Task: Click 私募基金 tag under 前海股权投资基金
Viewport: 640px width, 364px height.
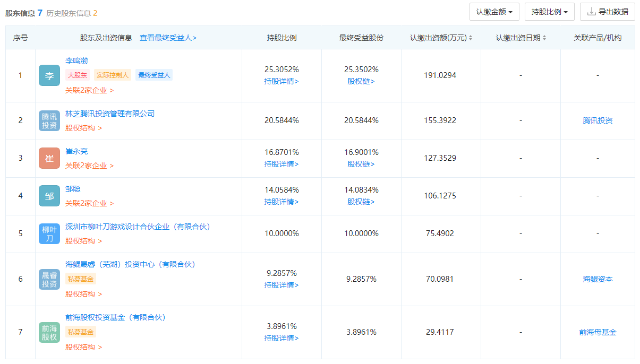Action: click(x=81, y=332)
